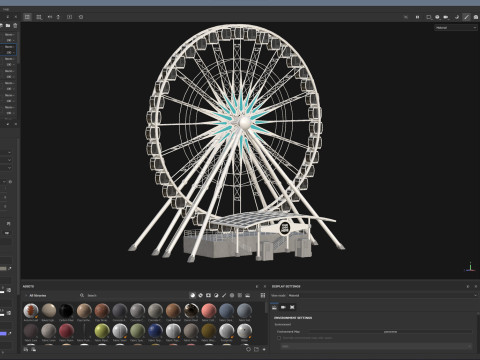Click the magnifier search icon in Assets

click(x=82, y=295)
